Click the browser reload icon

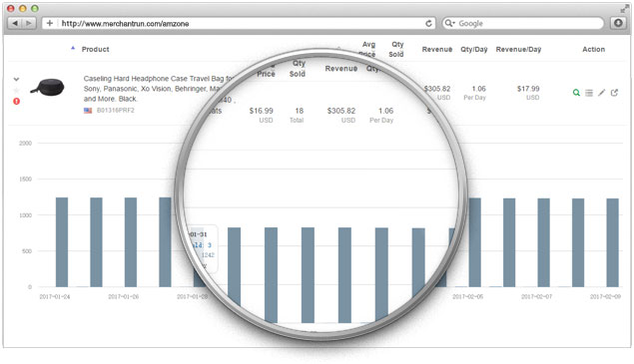click(x=428, y=23)
